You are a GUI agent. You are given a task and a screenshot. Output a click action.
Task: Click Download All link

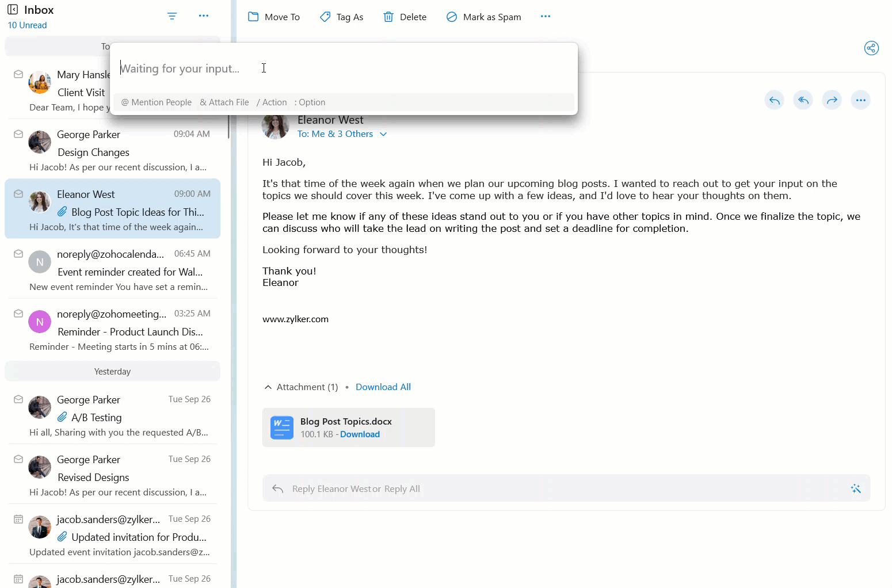[383, 387]
